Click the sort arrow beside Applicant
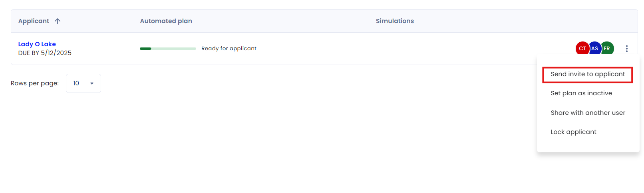 (58, 21)
